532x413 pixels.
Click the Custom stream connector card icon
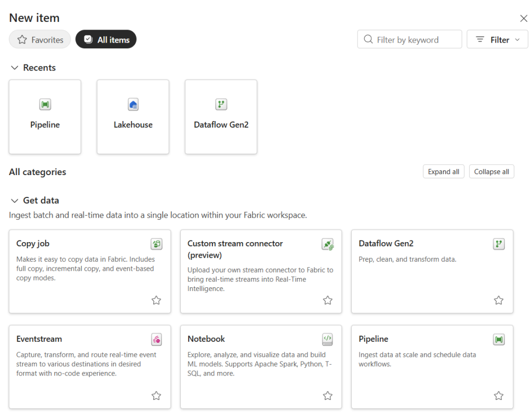[x=328, y=244]
